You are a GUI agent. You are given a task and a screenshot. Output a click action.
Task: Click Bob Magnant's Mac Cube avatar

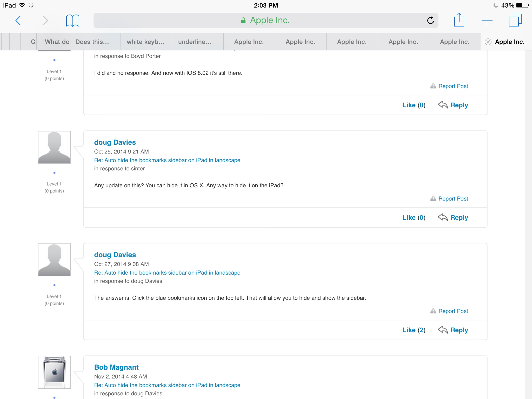pos(54,372)
